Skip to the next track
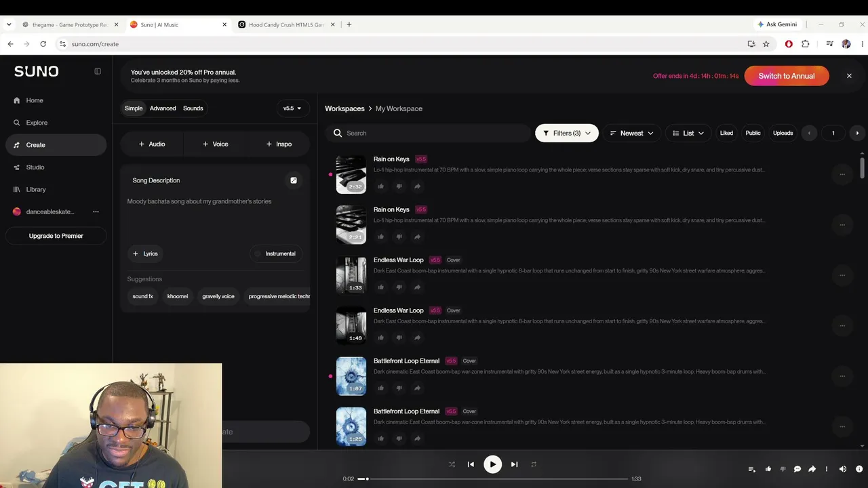The width and height of the screenshot is (868, 488). pyautogui.click(x=514, y=464)
